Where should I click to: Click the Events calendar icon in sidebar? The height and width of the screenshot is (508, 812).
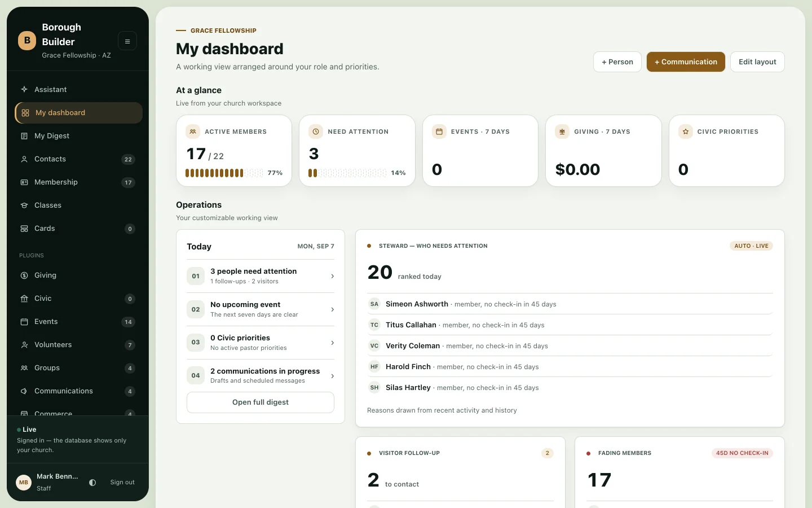24,322
